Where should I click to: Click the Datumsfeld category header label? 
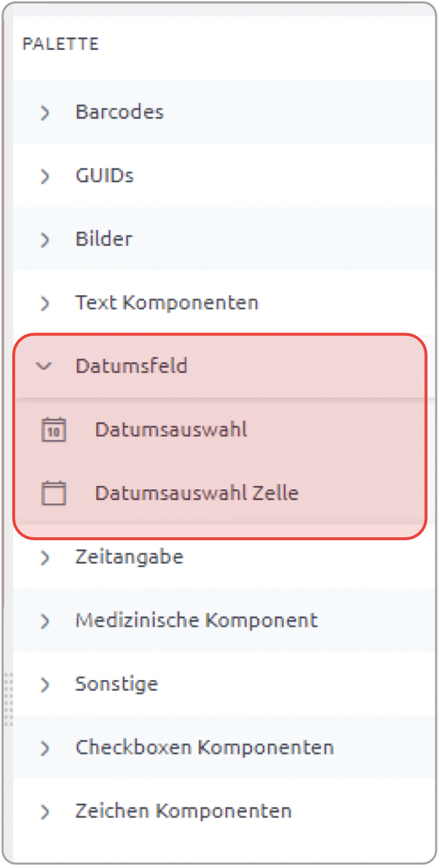pos(131,366)
